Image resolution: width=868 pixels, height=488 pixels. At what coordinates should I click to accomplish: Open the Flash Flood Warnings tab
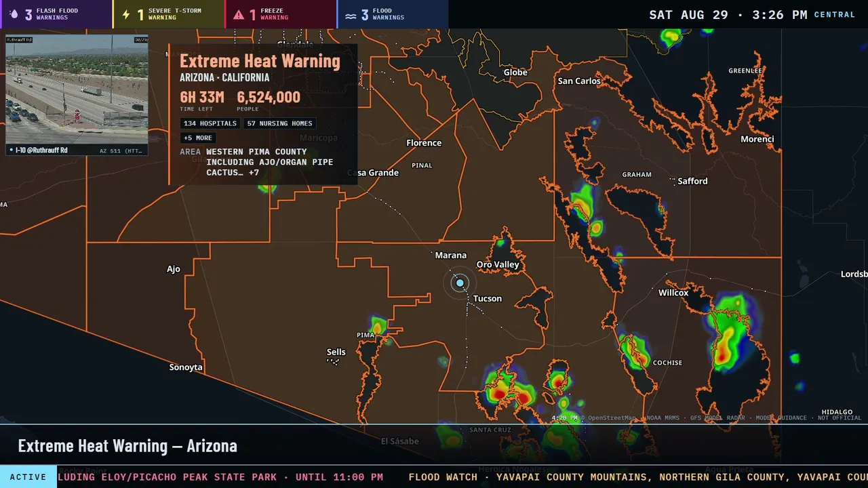click(x=56, y=14)
